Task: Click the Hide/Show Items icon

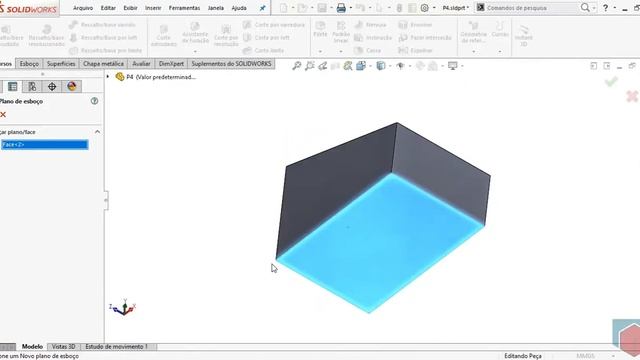Action: (400, 66)
